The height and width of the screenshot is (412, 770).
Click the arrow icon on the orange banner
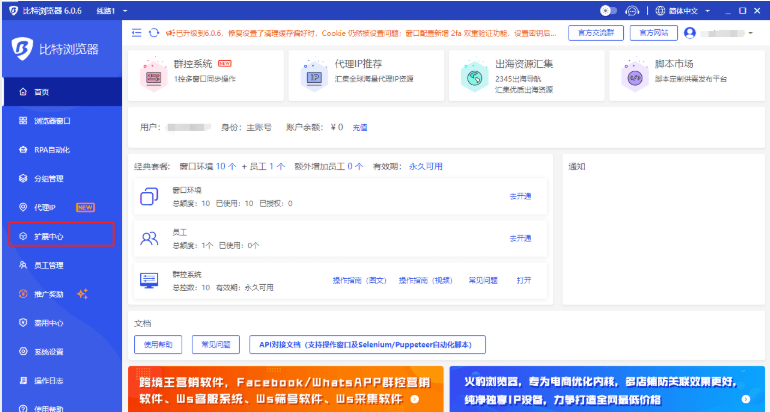(414, 399)
